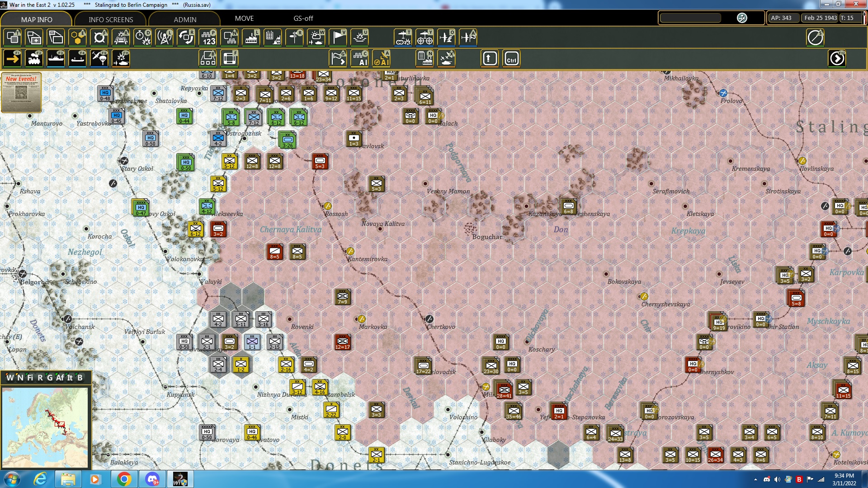Image resolution: width=868 pixels, height=488 pixels.
Task: Click the weather display icon (W)
Action: pos(316,38)
